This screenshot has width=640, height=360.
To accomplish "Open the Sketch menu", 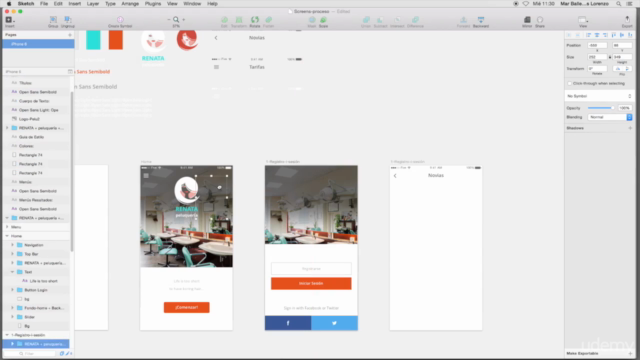I will pos(26,4).
